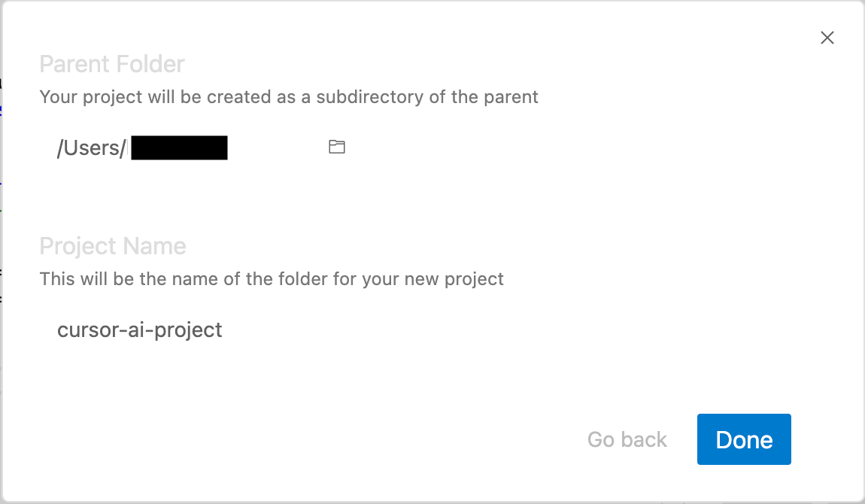Click the subdirectory description text
865x504 pixels.
tap(289, 97)
